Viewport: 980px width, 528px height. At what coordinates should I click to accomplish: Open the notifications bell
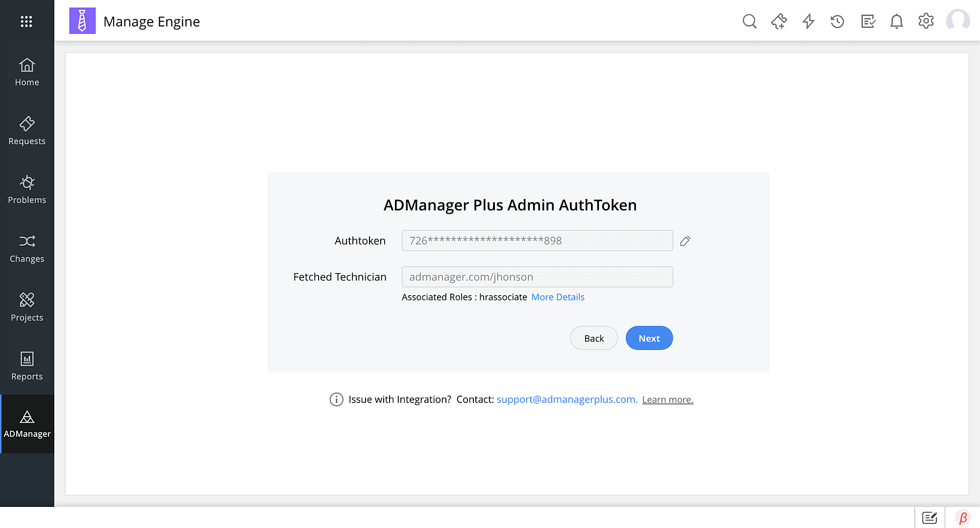(x=896, y=21)
